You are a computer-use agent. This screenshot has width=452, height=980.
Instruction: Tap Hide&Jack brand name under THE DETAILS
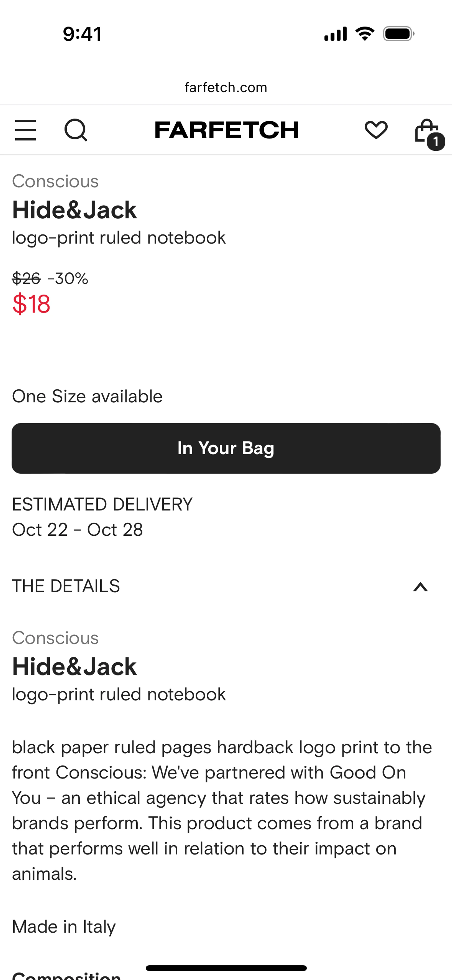75,667
